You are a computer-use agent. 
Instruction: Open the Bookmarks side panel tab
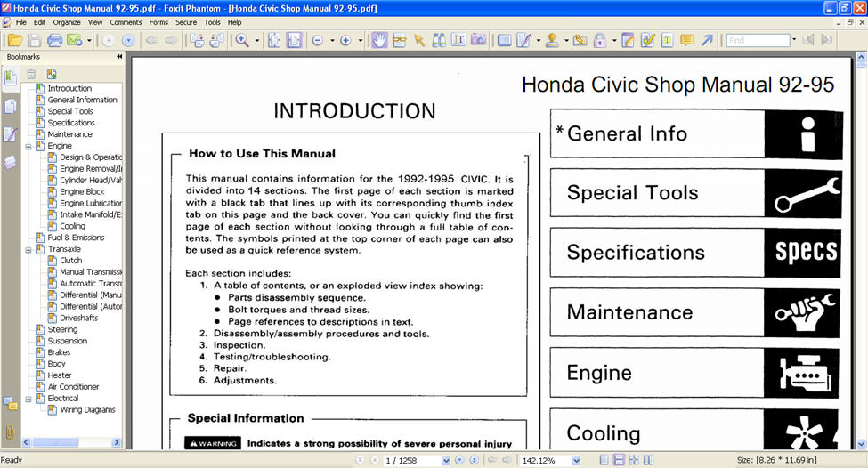click(x=10, y=78)
